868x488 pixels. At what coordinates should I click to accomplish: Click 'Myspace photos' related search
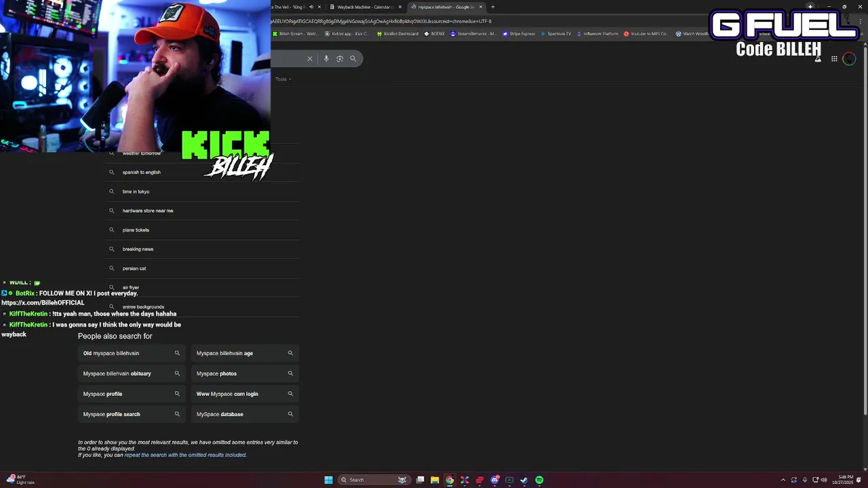[245, 373]
